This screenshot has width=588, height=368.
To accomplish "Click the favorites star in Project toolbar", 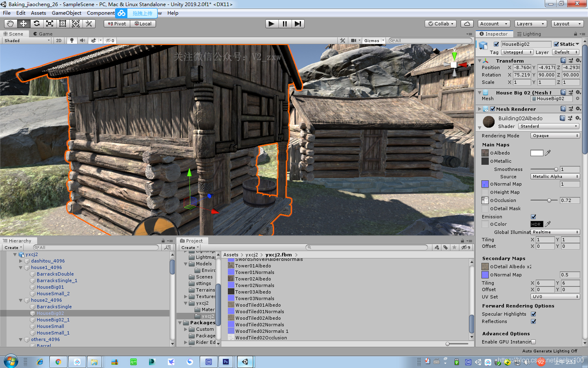I will click(454, 247).
